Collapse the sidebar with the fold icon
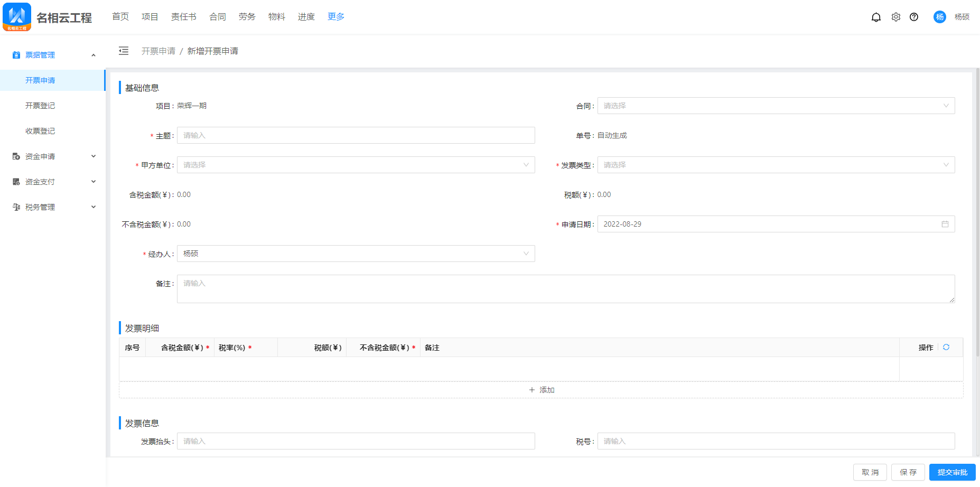The width and height of the screenshot is (980, 487). 124,51
